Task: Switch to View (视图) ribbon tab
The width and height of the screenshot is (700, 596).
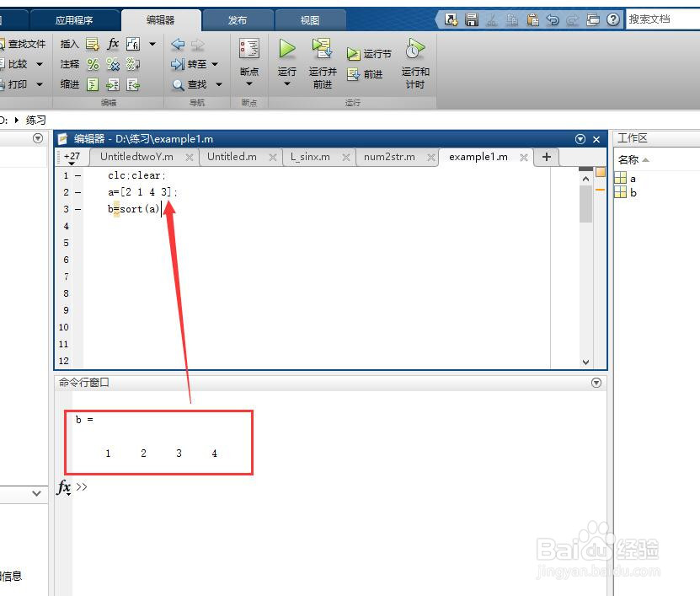Action: [310, 20]
